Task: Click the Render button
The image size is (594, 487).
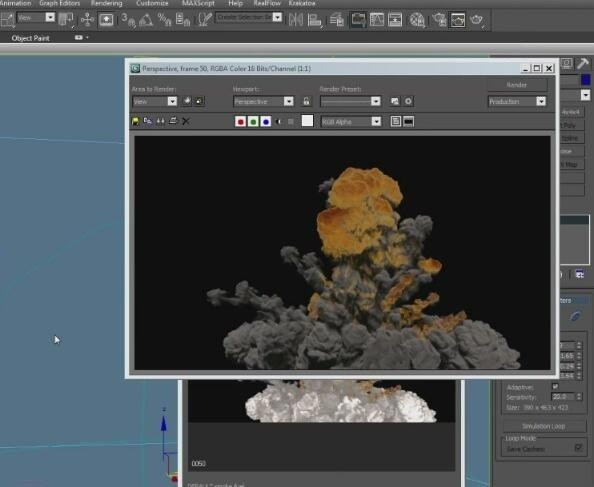Action: pos(517,85)
